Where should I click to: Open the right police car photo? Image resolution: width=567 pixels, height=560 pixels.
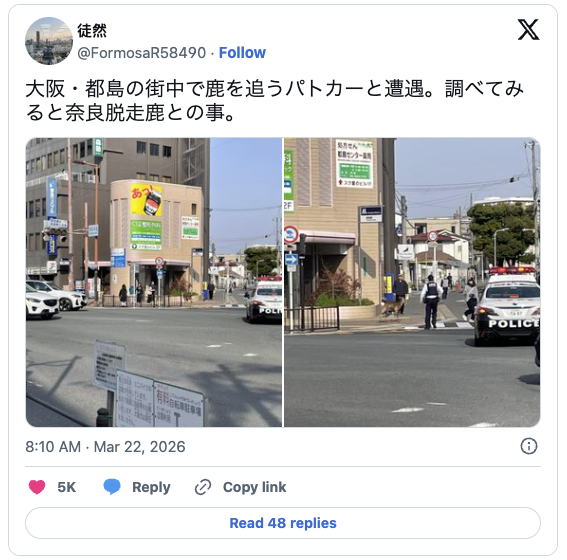click(412, 282)
